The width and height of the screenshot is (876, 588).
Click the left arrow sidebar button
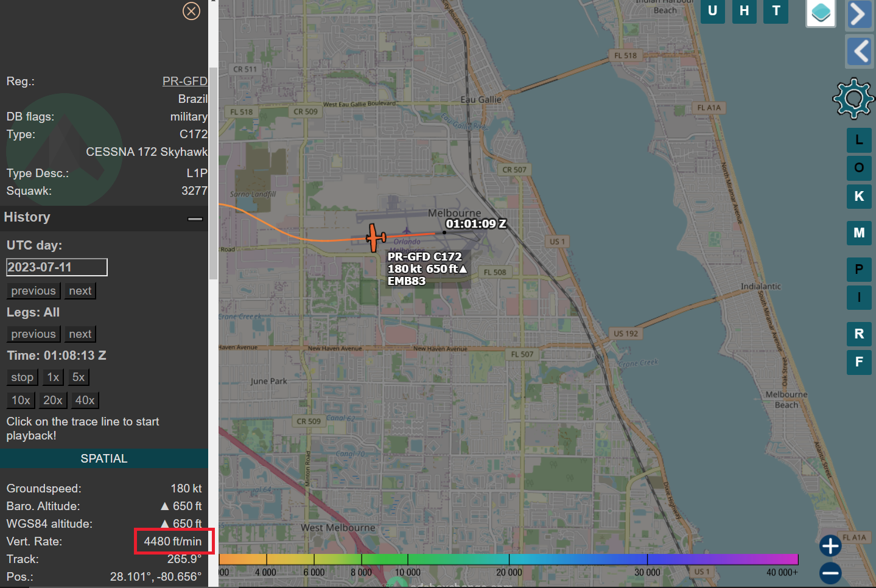[x=859, y=51]
